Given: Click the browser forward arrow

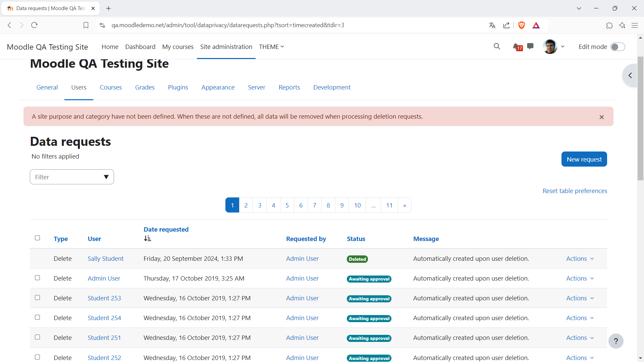Looking at the screenshot, I should pyautogui.click(x=22, y=25).
